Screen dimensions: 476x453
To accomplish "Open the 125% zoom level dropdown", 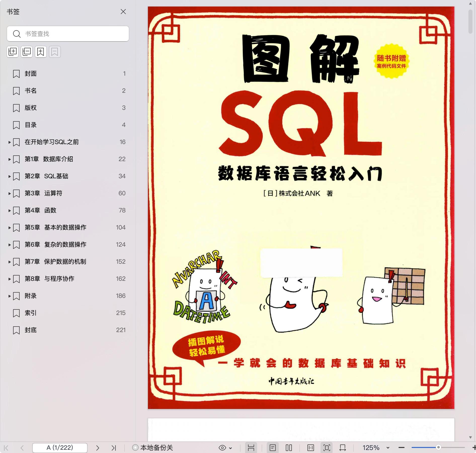I will (x=388, y=448).
